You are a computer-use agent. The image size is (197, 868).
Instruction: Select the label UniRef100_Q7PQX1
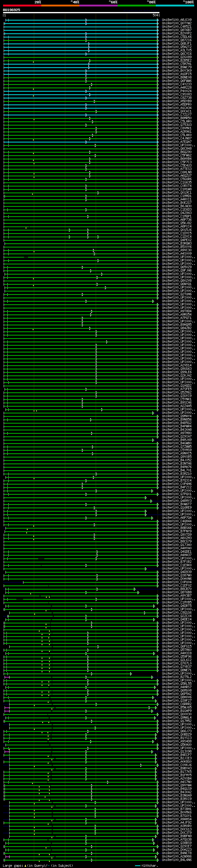coord(176,494)
